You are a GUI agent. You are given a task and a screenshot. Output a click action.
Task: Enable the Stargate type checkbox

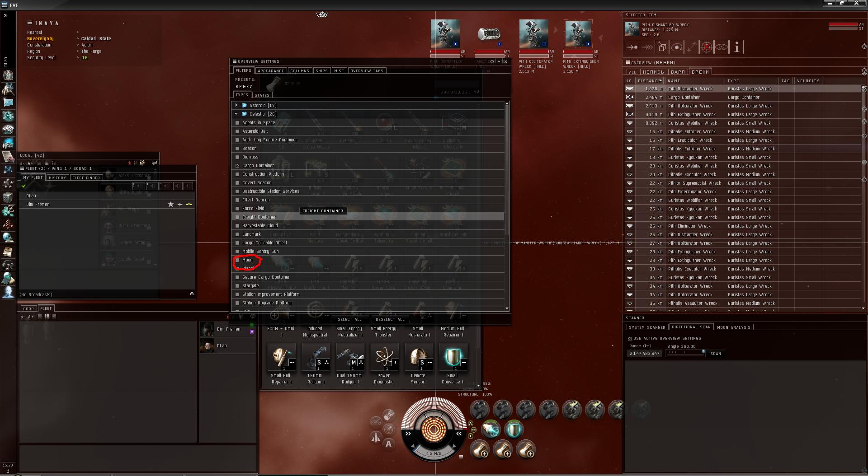click(237, 286)
